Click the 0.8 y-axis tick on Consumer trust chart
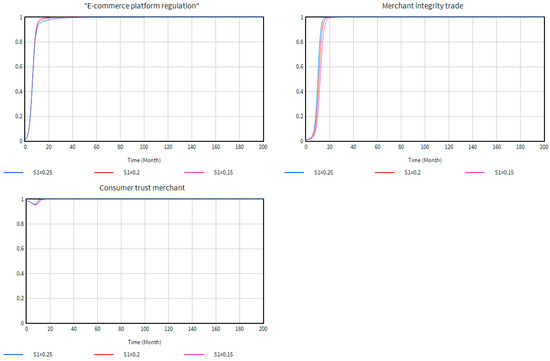This screenshot has height=361, width=550. tap(20, 224)
